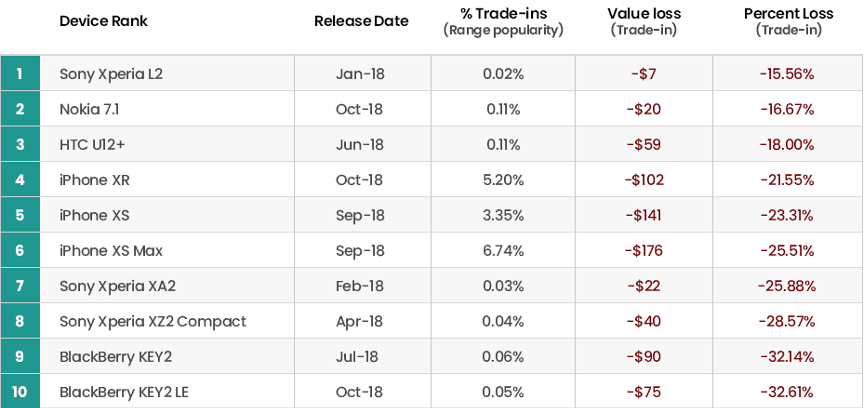Screen dimensions: 864x408
Task: Click the -$141 value loss cell
Action: 644,215
